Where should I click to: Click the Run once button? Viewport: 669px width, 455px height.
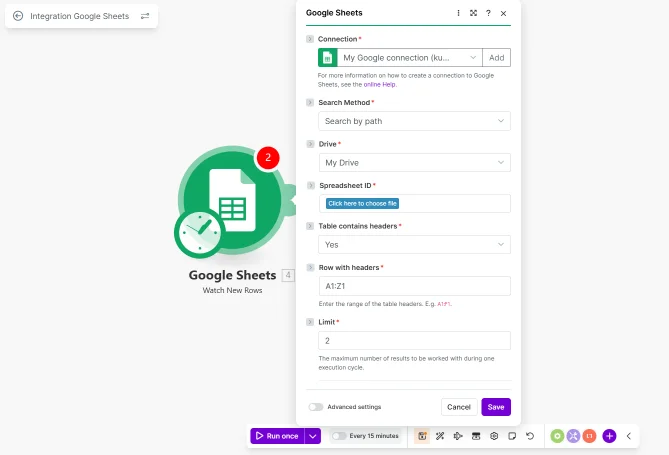[x=277, y=436]
